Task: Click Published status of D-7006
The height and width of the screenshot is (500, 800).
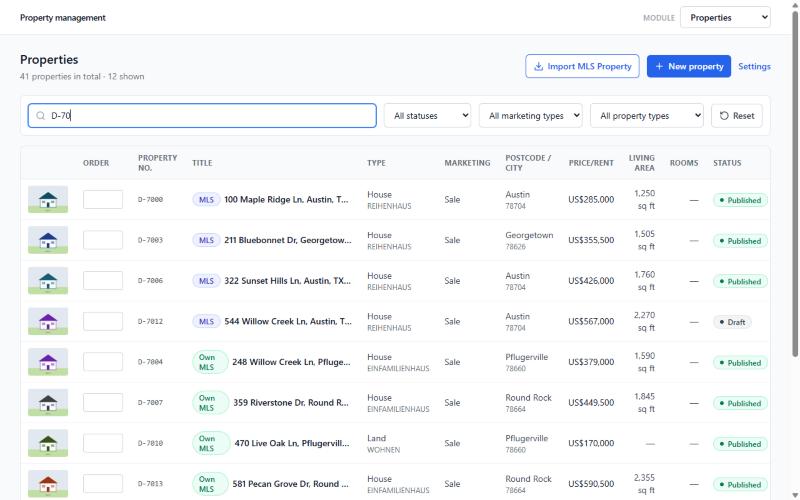Action: tap(740, 281)
